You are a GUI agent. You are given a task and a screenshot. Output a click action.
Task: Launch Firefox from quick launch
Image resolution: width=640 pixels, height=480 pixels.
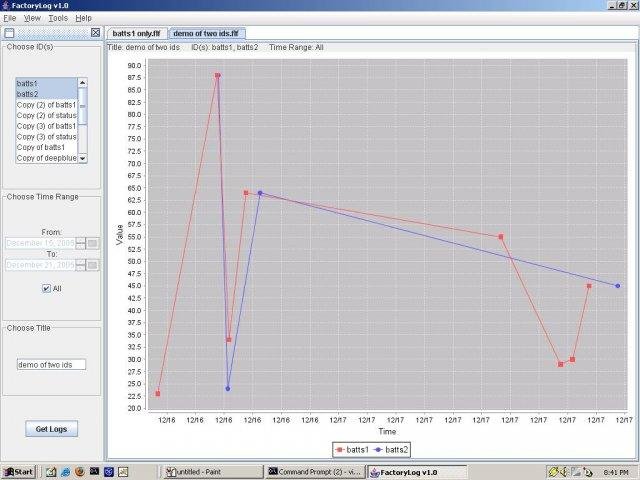tap(80, 472)
